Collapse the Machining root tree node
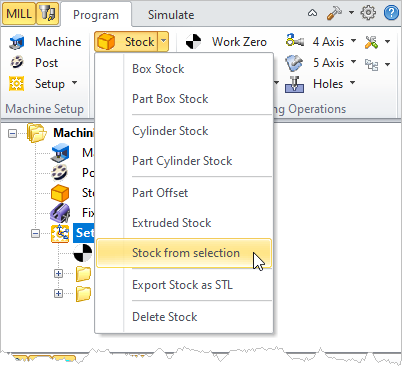The image size is (402, 374). (x=13, y=134)
